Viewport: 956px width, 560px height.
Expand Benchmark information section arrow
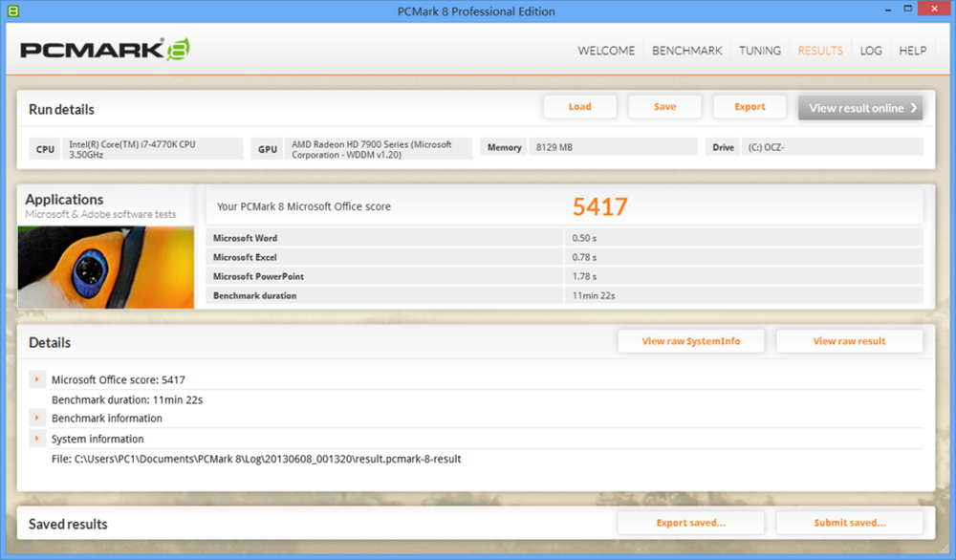(37, 418)
